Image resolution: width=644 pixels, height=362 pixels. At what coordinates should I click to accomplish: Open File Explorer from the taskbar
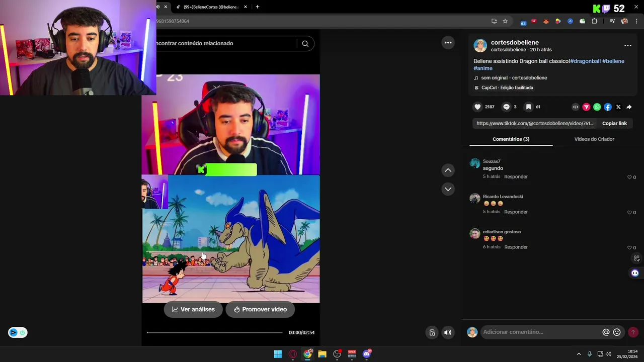(x=322, y=354)
